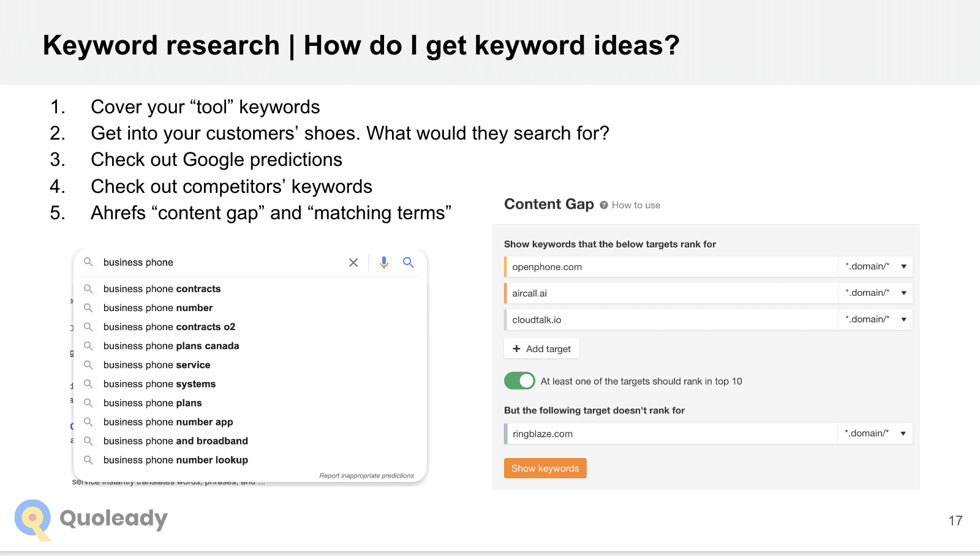Expand domain mode dropdown for ringblaze.com
The height and width of the screenshot is (556, 980).
[875, 434]
